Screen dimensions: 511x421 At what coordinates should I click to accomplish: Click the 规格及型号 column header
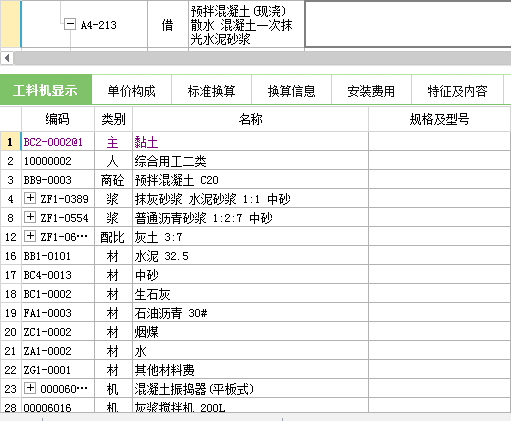click(440, 119)
